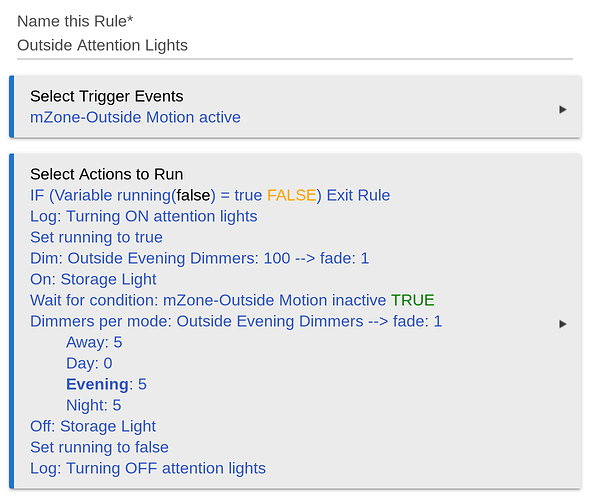Select the Set running to true action

point(96,238)
